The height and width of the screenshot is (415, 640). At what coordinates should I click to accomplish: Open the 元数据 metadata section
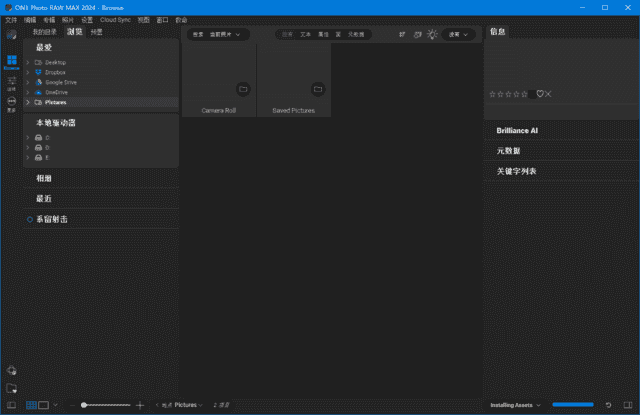tap(508, 151)
